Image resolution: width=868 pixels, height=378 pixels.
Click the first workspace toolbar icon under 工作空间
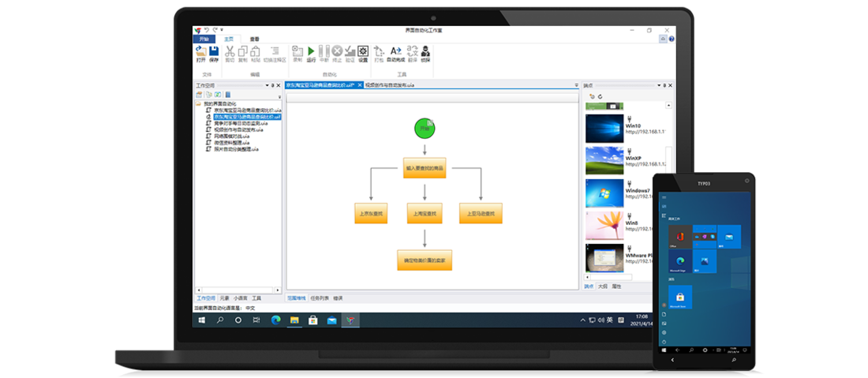pyautogui.click(x=200, y=95)
